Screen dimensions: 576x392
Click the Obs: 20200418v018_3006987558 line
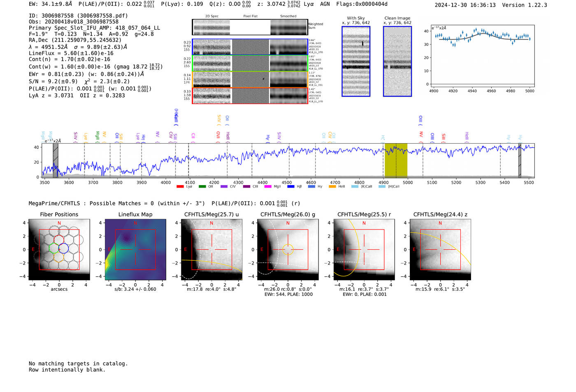click(74, 22)
